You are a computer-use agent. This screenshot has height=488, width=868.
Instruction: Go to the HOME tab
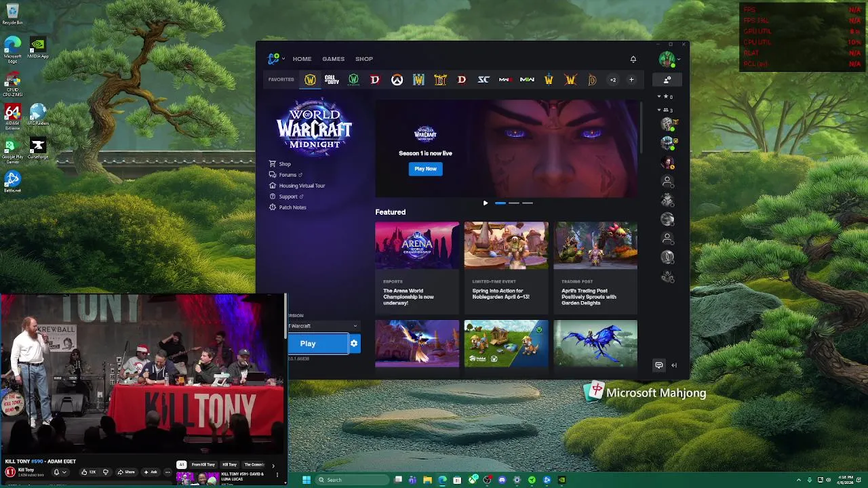[x=302, y=59]
